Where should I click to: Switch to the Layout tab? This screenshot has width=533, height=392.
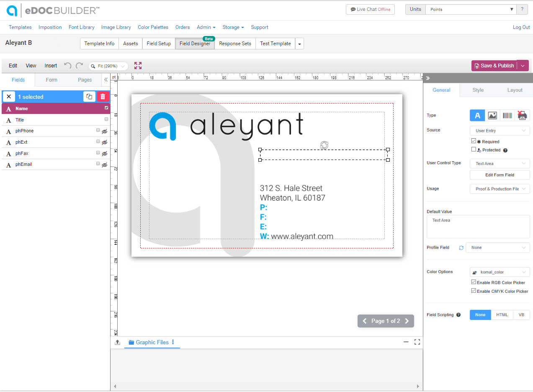(515, 90)
